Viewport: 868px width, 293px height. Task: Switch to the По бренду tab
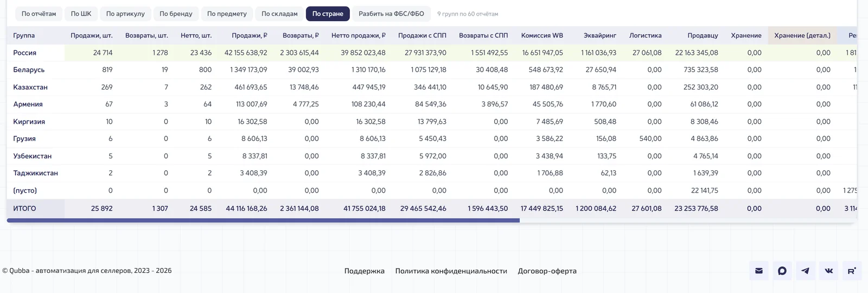click(x=176, y=14)
